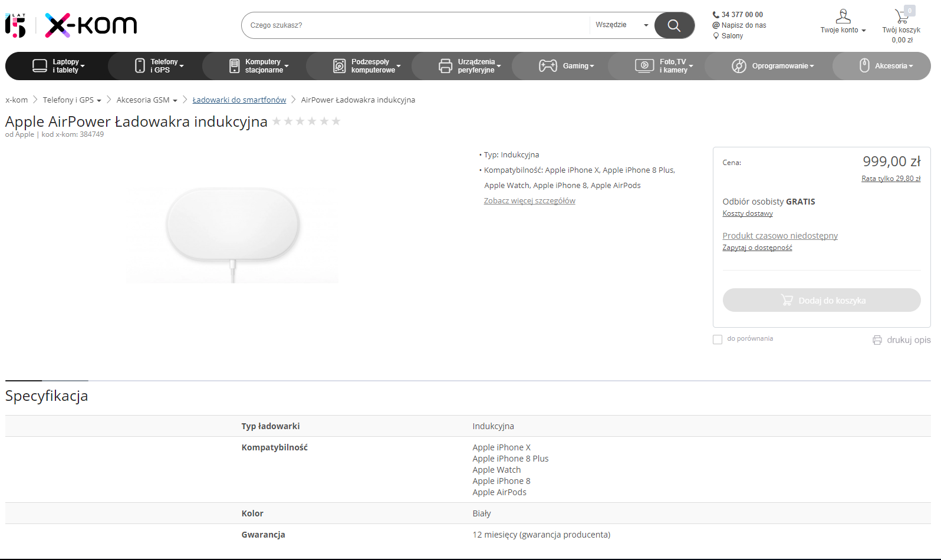This screenshot has width=941, height=560.
Task: Open the Wszędzie search scope dropdown
Action: (x=622, y=25)
